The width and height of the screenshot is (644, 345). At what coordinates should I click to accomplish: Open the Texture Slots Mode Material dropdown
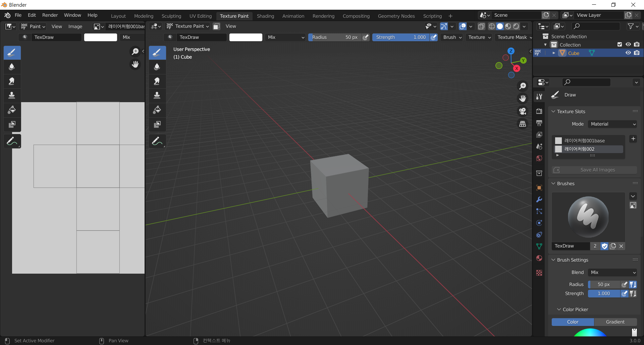pyautogui.click(x=613, y=124)
